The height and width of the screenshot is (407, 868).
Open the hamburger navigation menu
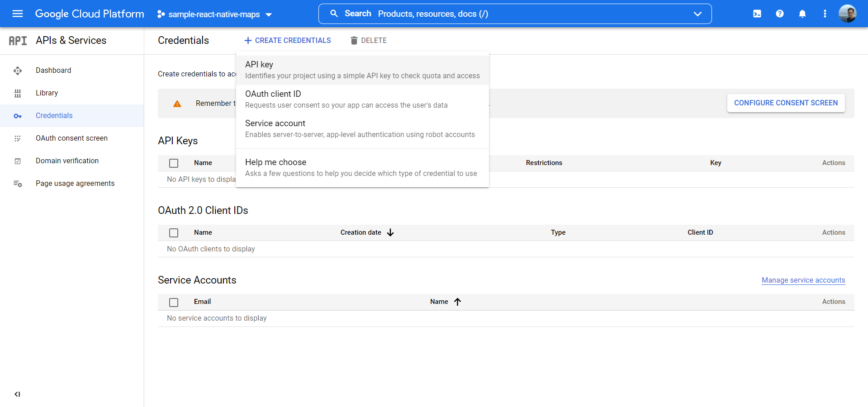(18, 14)
